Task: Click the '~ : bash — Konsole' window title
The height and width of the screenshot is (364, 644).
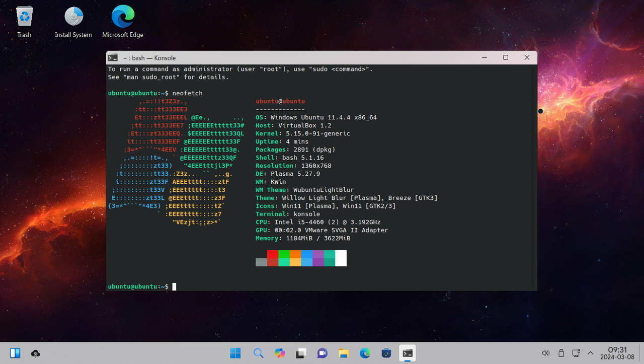Action: pos(149,58)
